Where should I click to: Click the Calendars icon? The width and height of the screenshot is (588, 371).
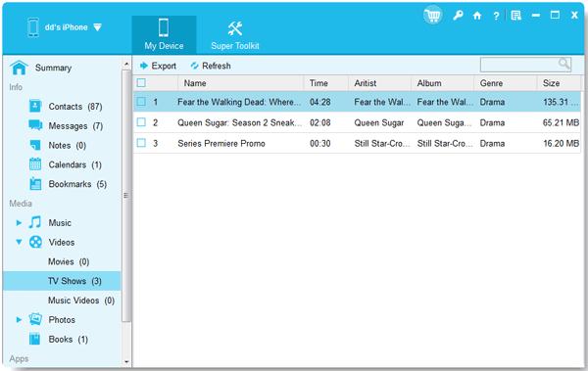35,164
